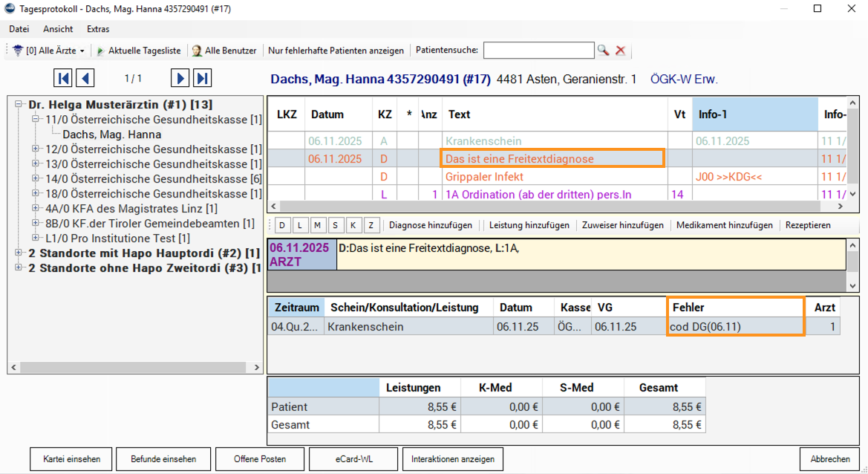Open the Extras menu

pos(98,29)
